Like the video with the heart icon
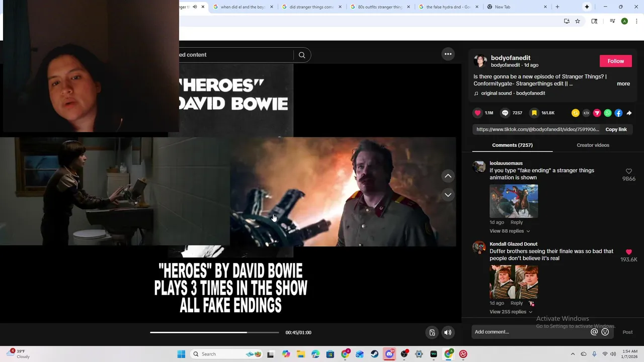The height and width of the screenshot is (362, 644). 478,113
